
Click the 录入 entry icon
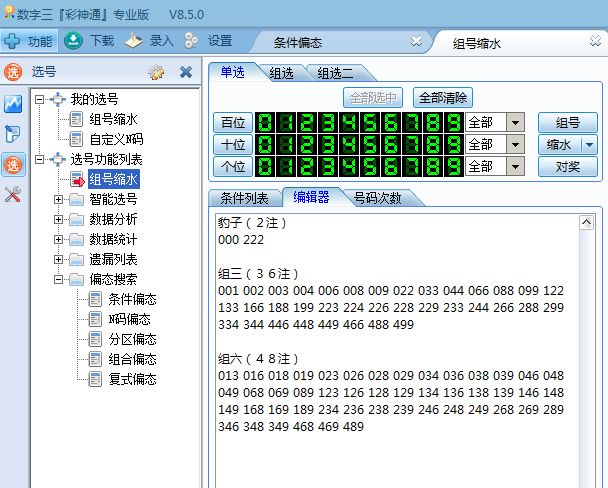[134, 41]
